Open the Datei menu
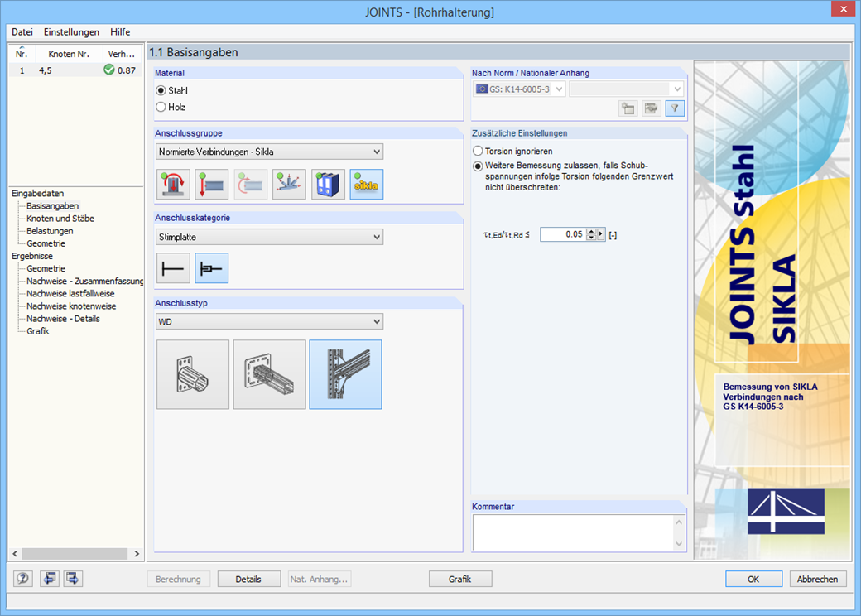Screen dimensions: 861x616 [22, 31]
